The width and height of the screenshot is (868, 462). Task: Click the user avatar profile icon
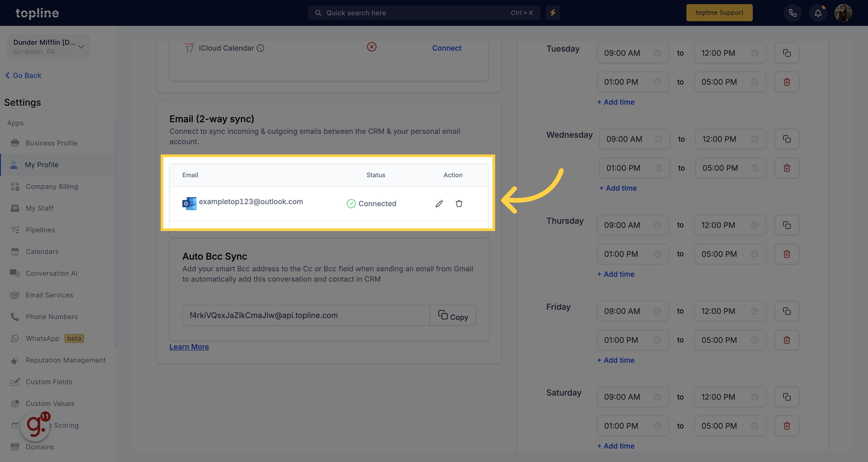(843, 13)
